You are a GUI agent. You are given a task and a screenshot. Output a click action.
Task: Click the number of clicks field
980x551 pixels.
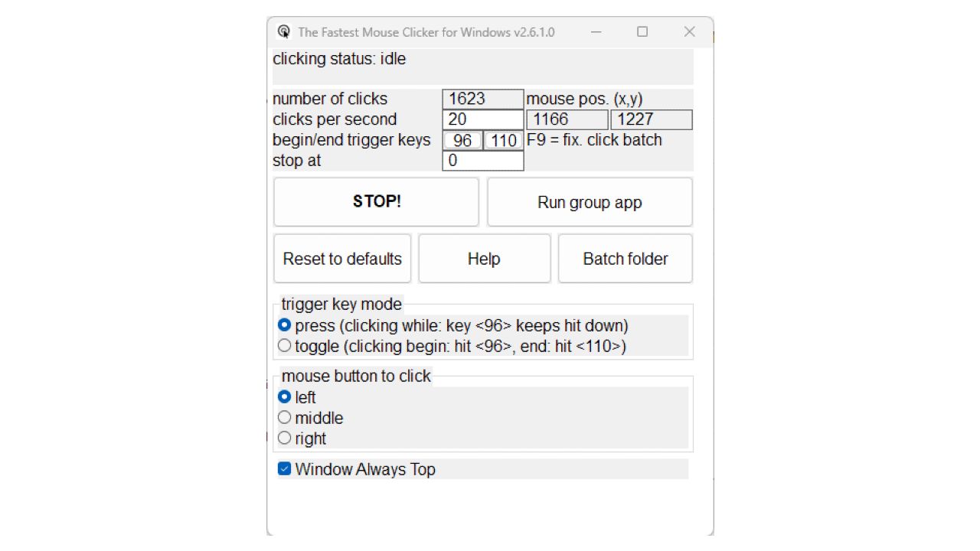(x=481, y=99)
